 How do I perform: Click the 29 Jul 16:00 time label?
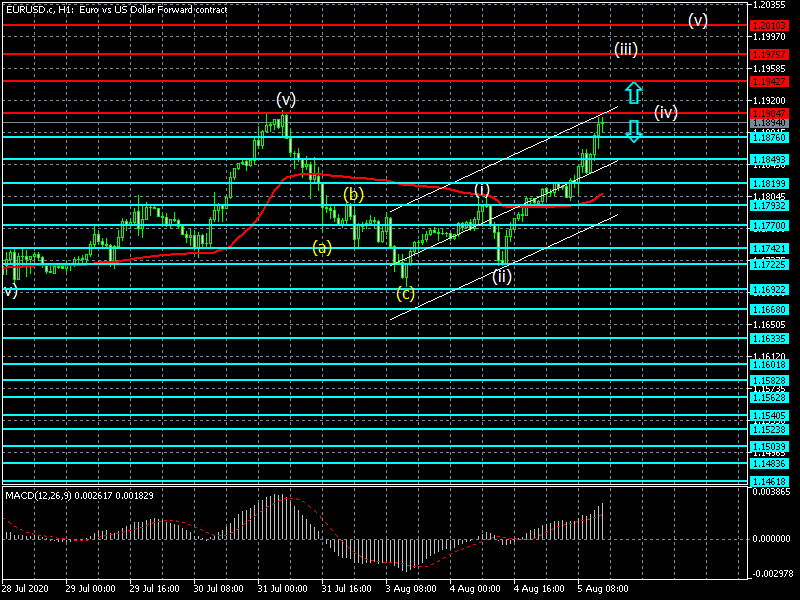pyautogui.click(x=155, y=588)
